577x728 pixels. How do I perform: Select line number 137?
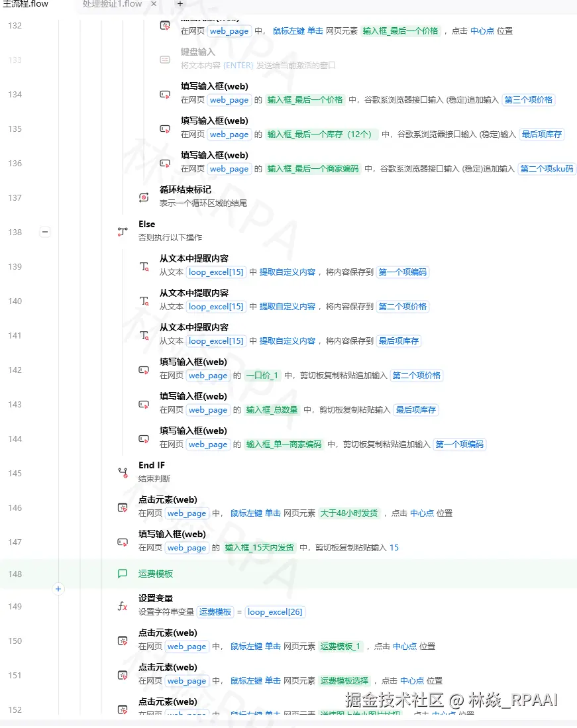(x=15, y=198)
